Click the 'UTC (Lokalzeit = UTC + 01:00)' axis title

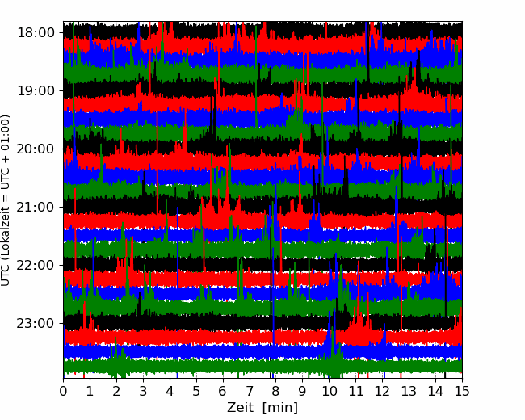pos(6,200)
